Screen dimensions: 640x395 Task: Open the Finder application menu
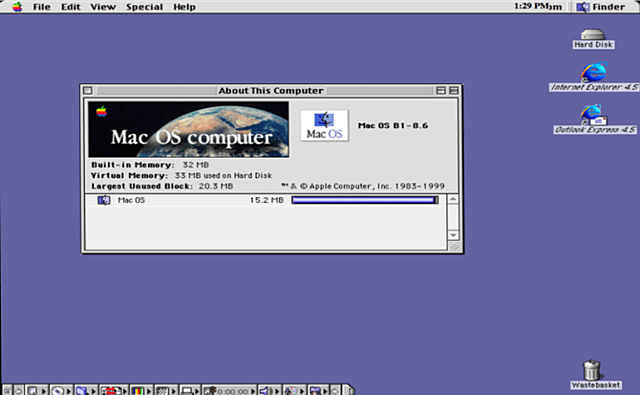[x=600, y=7]
